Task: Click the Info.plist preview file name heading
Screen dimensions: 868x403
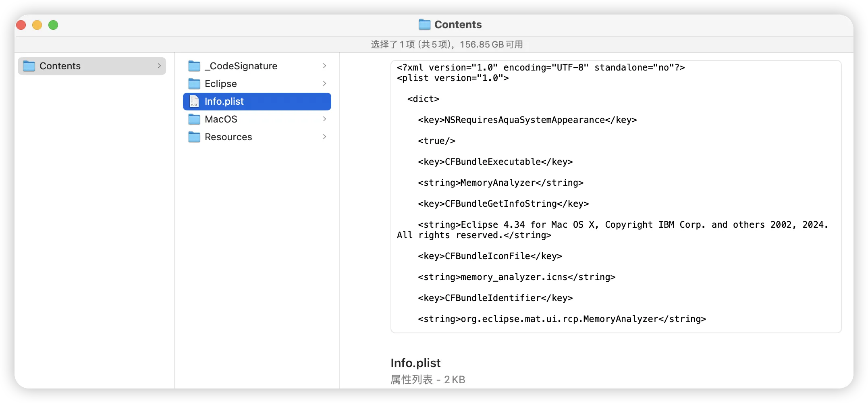Action: [x=415, y=363]
